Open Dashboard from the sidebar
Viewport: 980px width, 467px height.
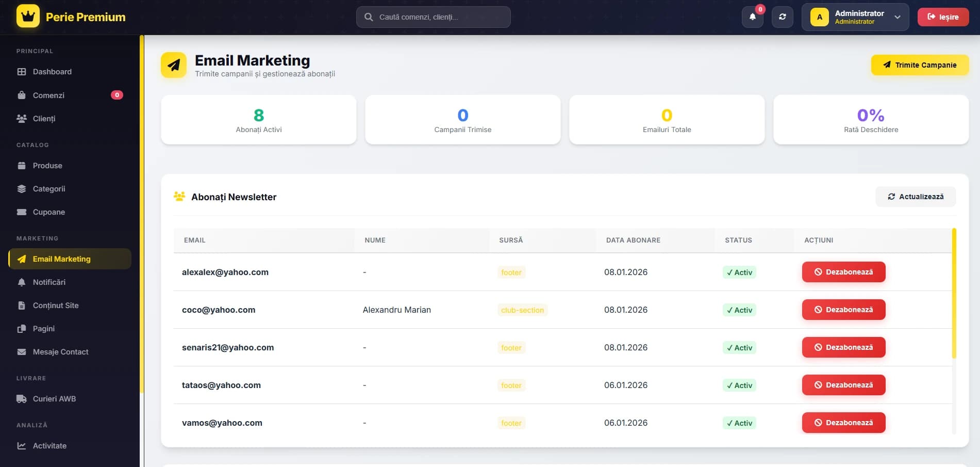(x=52, y=71)
